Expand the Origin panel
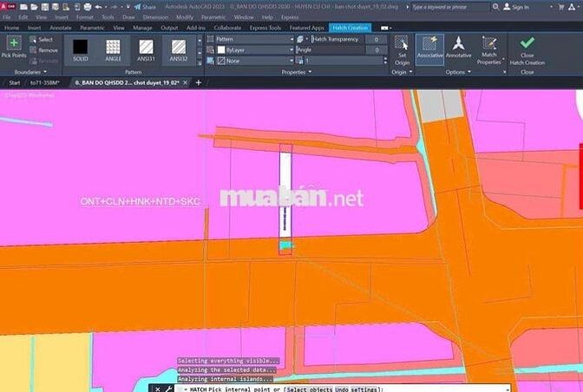Viewport: 583px width, 392px height. pos(402,72)
